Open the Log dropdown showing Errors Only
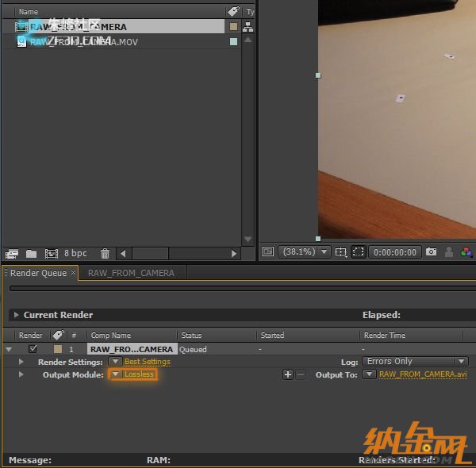This screenshot has width=476, height=468. point(416,362)
